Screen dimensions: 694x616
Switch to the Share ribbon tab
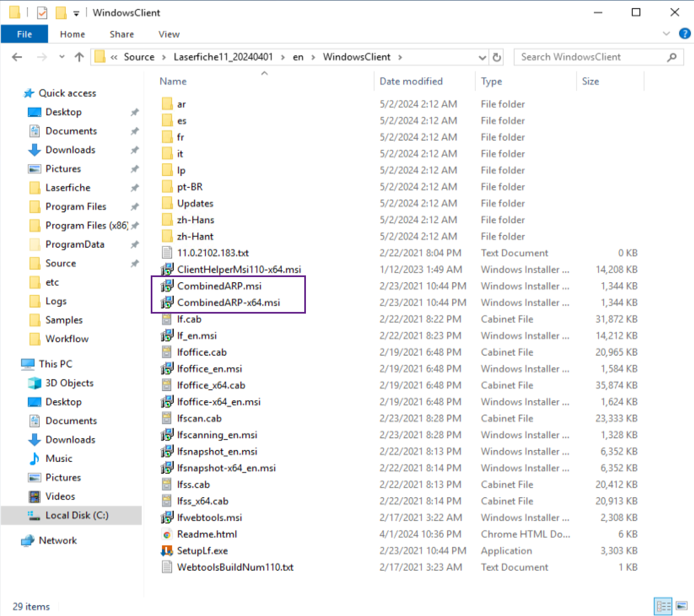point(121,34)
